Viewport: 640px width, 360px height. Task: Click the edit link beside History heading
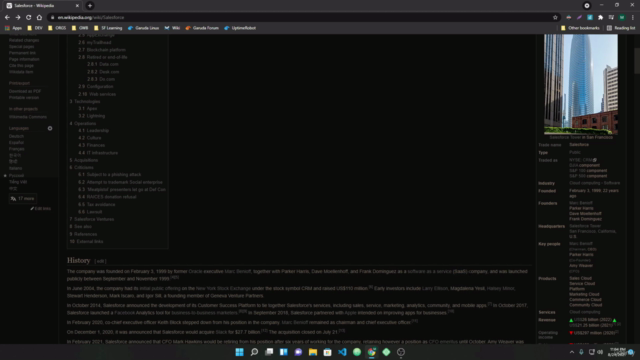tap(100, 261)
